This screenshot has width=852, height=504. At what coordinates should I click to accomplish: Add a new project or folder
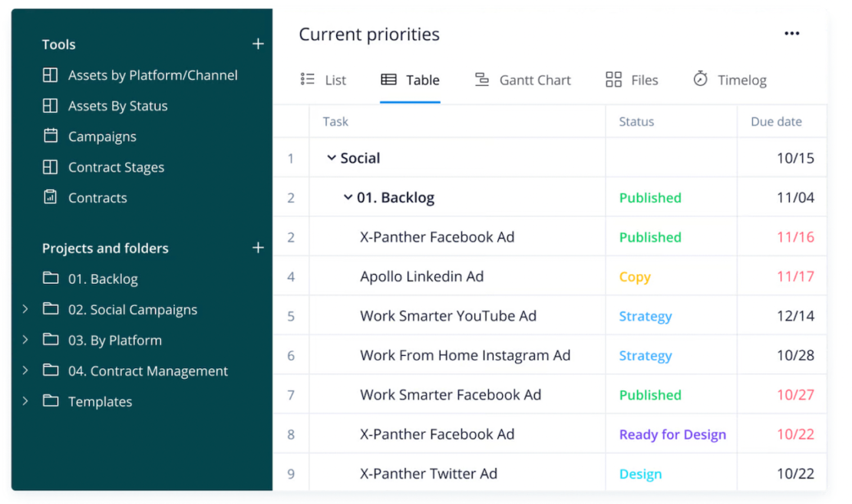tap(258, 248)
